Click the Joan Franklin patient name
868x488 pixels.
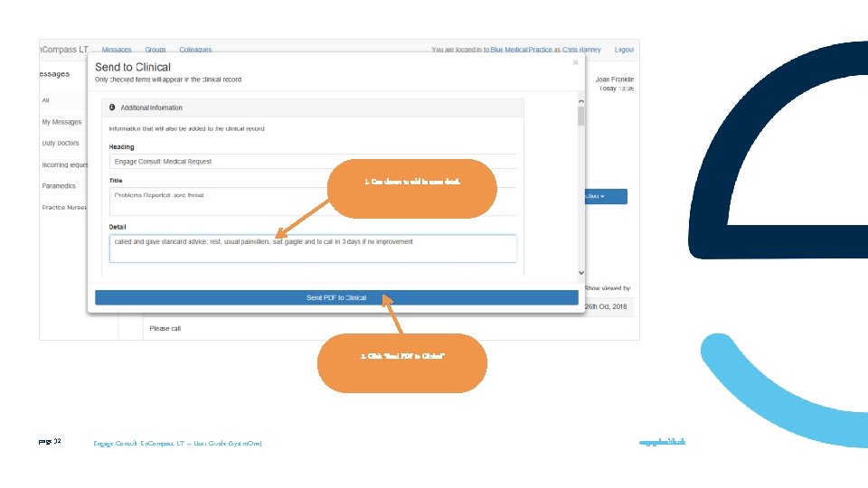tap(615, 80)
